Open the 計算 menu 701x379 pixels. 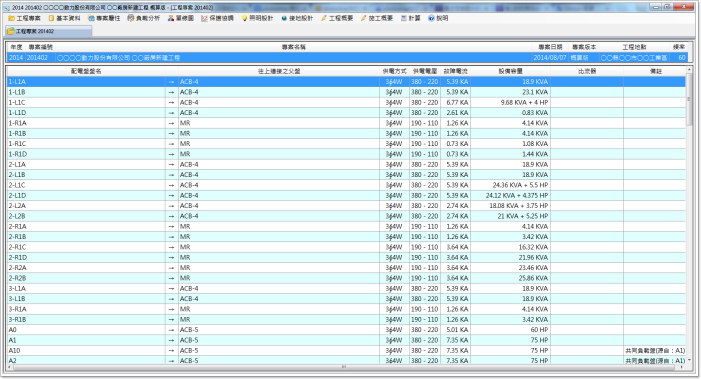(410, 18)
